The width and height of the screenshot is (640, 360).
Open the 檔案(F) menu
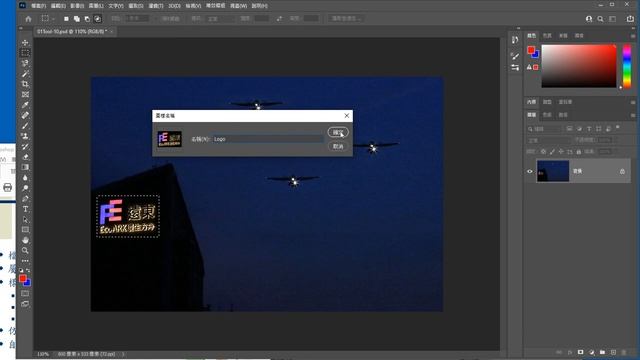(x=39, y=6)
